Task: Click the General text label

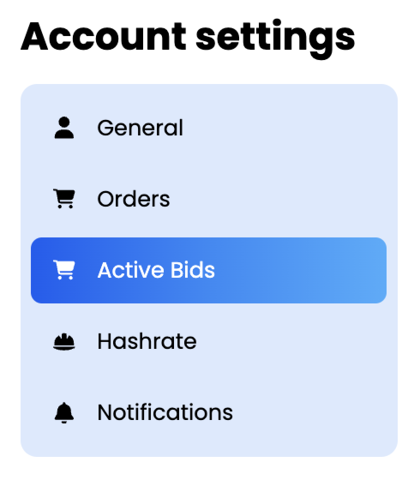Action: (140, 128)
